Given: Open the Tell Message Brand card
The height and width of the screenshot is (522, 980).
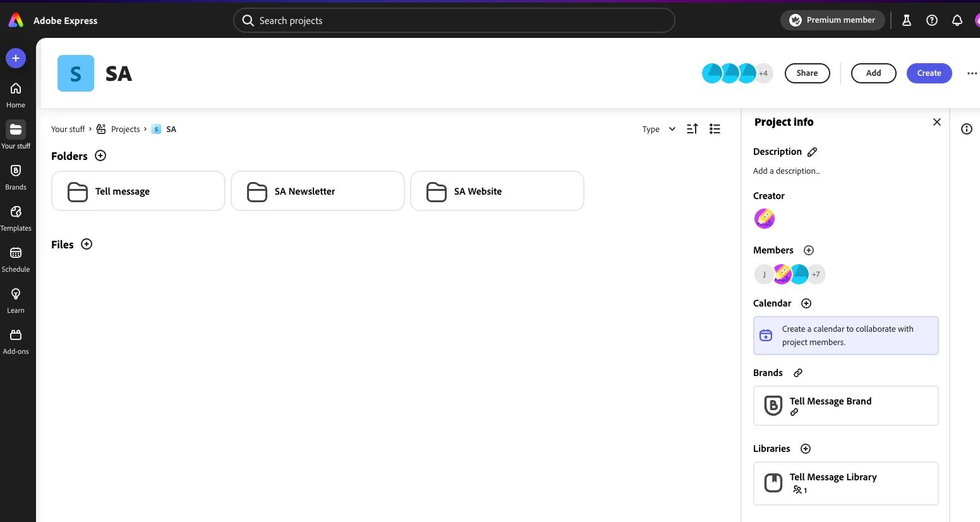Looking at the screenshot, I should tap(846, 406).
